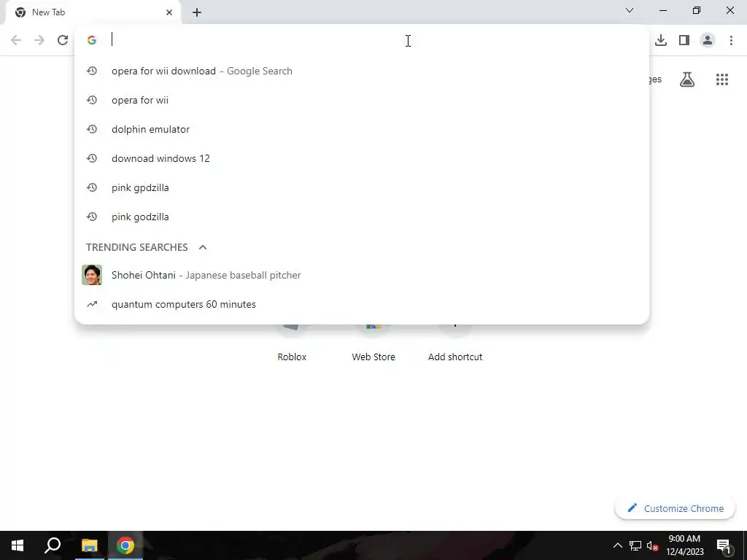Image resolution: width=747 pixels, height=560 pixels.
Task: Open the Downloads icon in the toolbar
Action: click(x=661, y=40)
